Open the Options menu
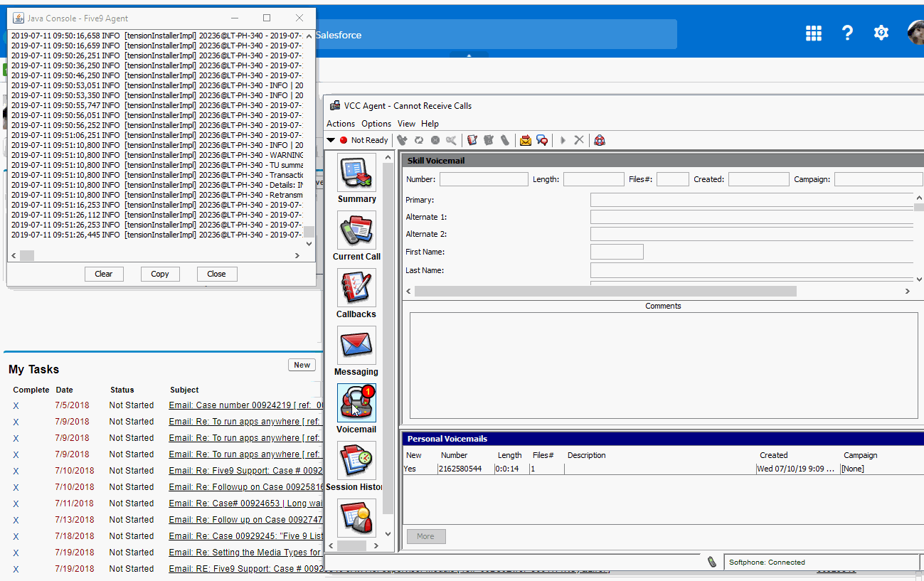Screen dimensions: 924x581 (x=376, y=123)
